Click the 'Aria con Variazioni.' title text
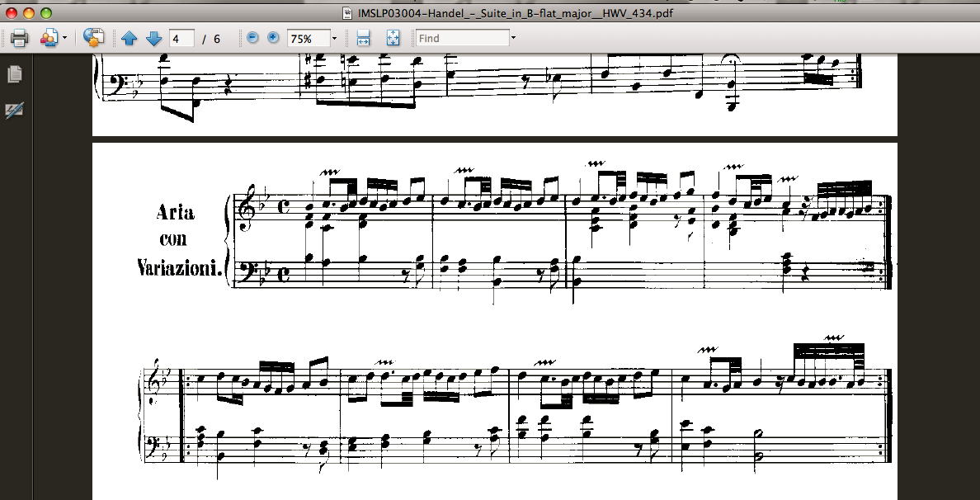This screenshot has width=980, height=500. (179, 241)
